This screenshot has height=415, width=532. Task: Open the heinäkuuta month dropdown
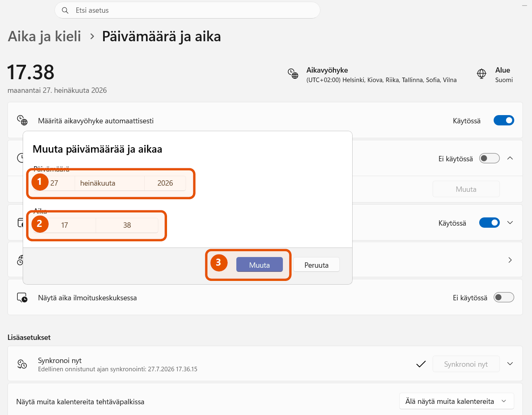[x=110, y=183]
